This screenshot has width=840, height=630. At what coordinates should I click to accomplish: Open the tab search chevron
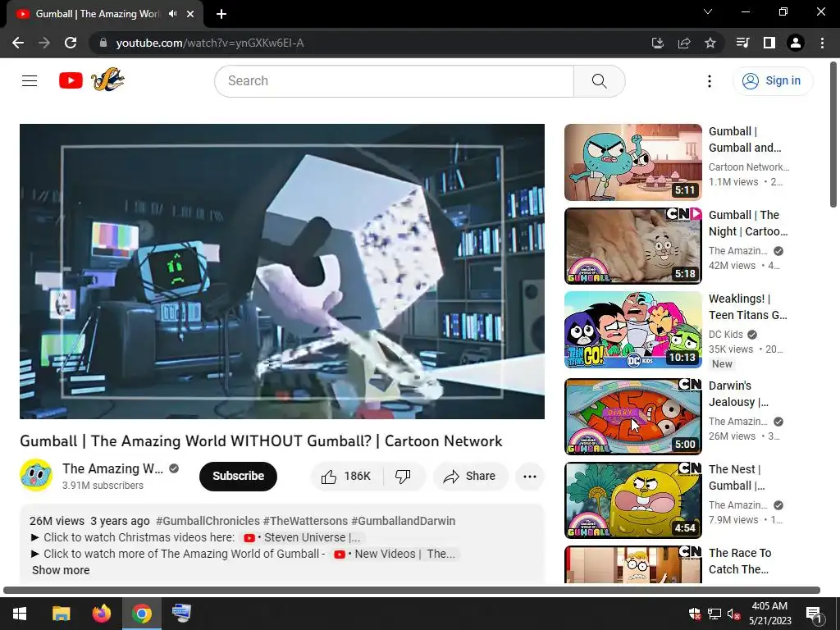click(708, 11)
